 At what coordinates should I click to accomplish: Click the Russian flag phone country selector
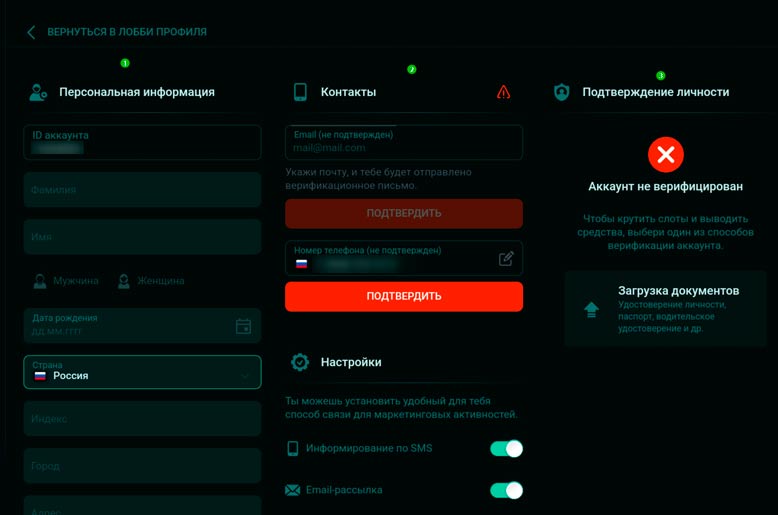point(301,264)
